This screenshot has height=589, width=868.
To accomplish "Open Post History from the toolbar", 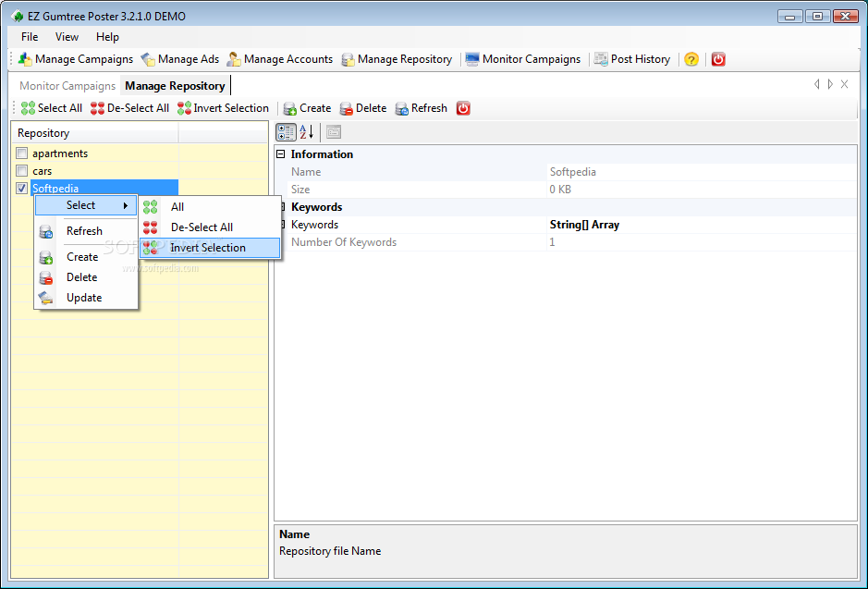I will 632,59.
